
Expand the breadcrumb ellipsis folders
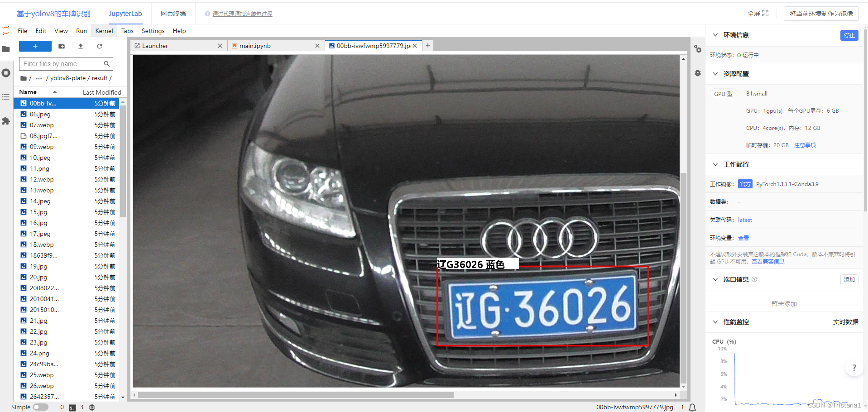click(x=39, y=78)
